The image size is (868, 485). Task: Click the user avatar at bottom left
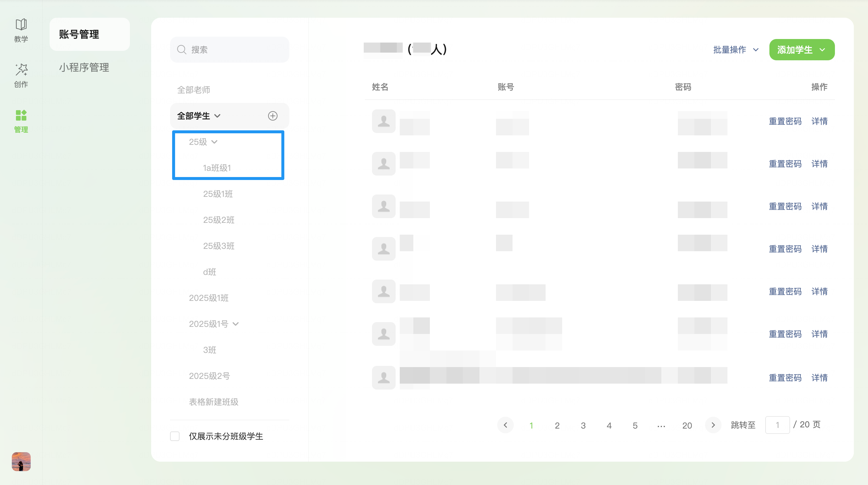tap(21, 461)
